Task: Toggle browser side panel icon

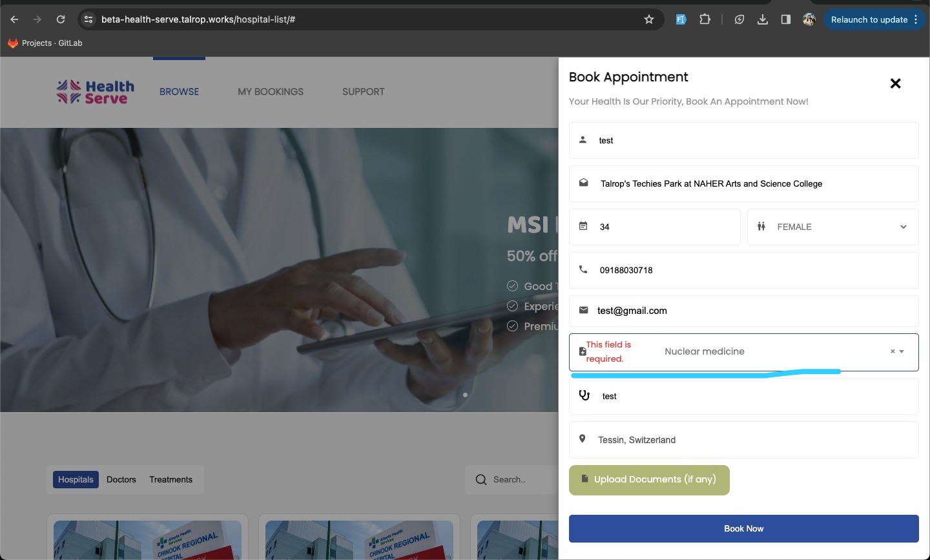Action: (x=786, y=19)
